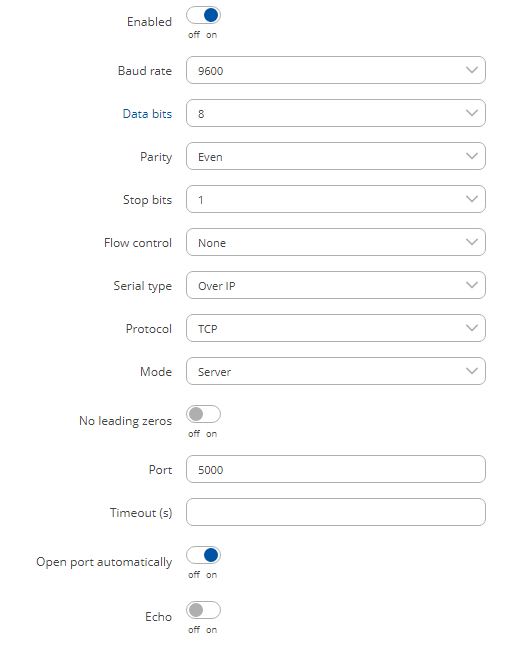Open the Mode dropdown showing Server
The image size is (515, 646).
tap(336, 371)
